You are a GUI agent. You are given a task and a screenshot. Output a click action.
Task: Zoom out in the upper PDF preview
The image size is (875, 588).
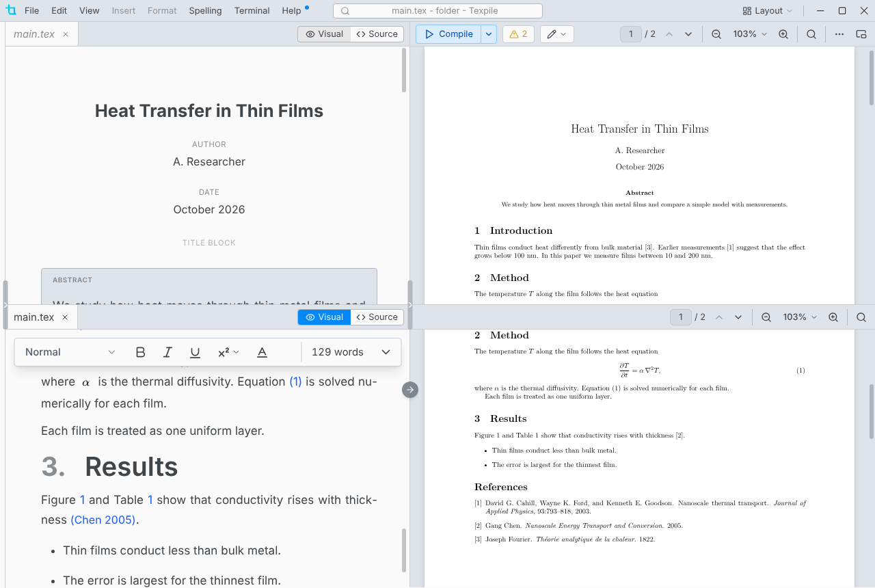point(716,34)
